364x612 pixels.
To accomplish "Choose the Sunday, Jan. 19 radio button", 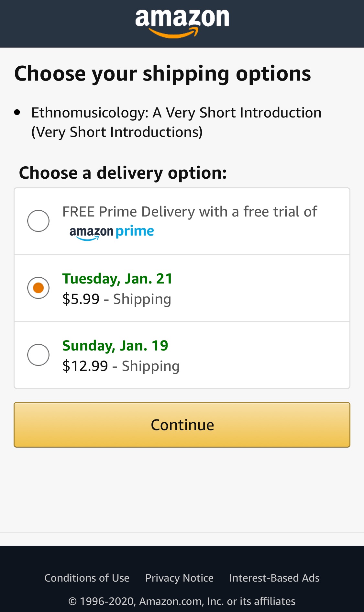I will coord(39,355).
